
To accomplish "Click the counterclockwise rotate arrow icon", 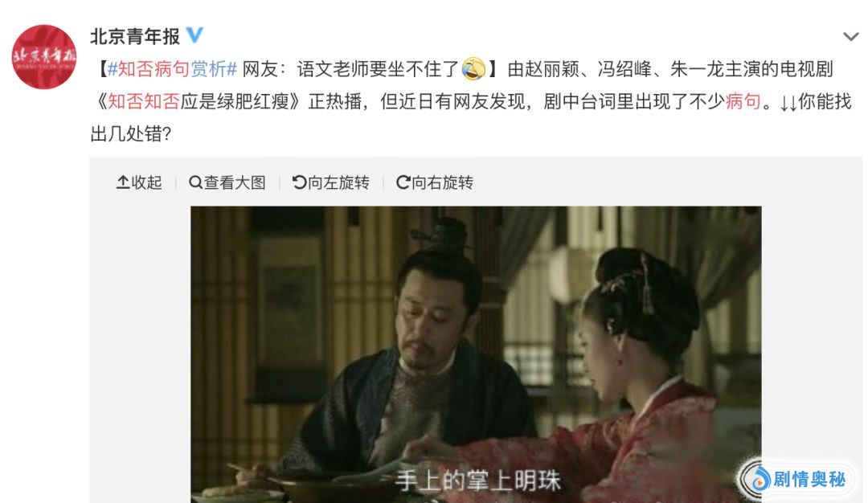I will (299, 182).
